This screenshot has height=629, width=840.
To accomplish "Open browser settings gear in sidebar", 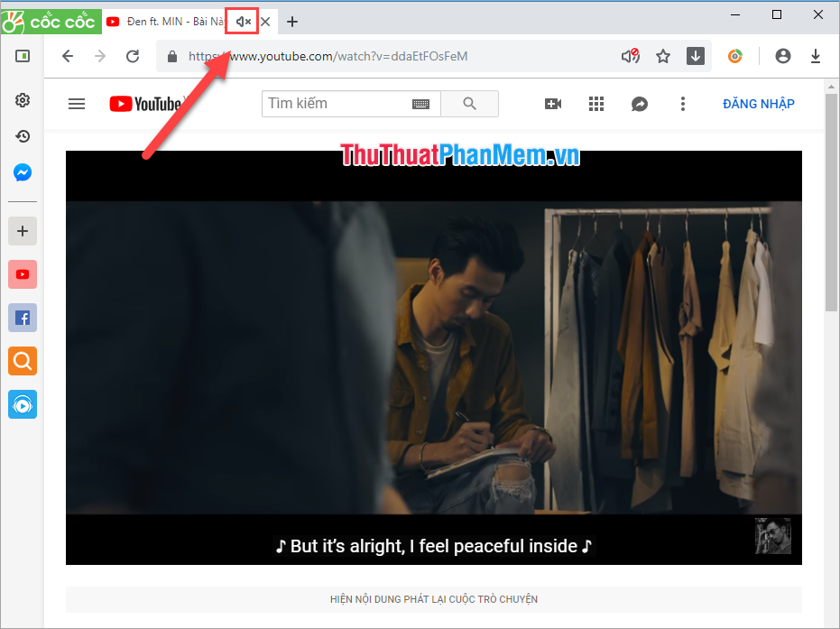I will [22, 100].
